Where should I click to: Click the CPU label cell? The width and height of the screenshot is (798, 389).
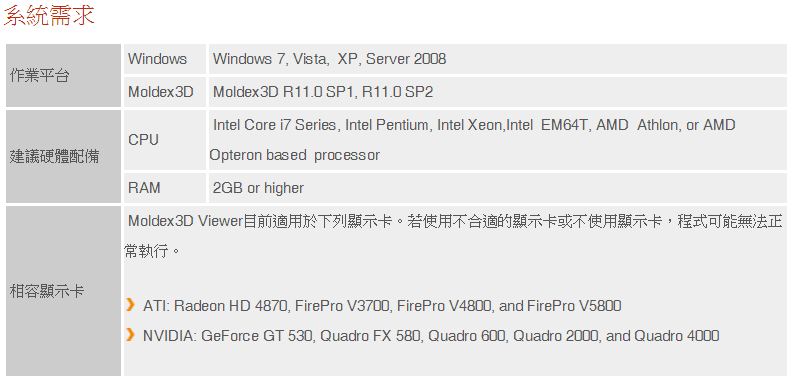point(165,140)
